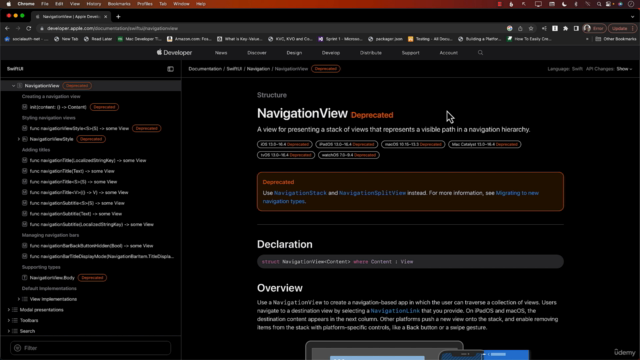Reload the page with refresh icon
The height and width of the screenshot is (360, 640).
tap(29, 28)
